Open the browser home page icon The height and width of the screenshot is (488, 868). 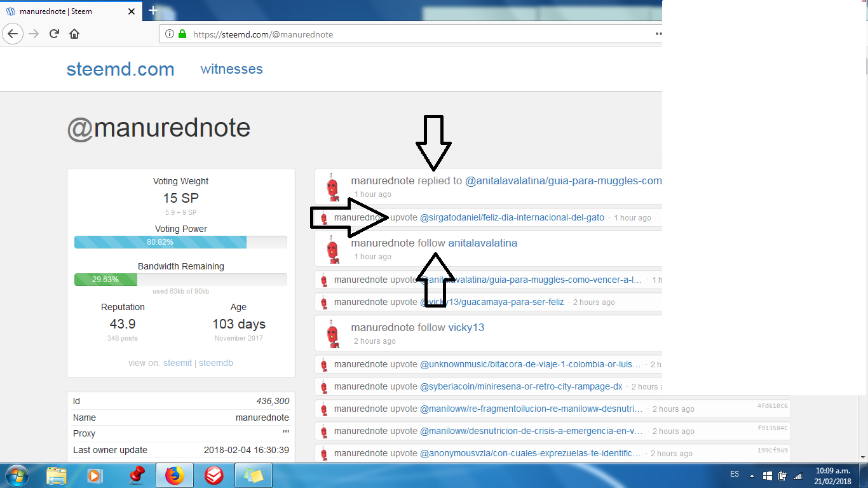(x=74, y=34)
